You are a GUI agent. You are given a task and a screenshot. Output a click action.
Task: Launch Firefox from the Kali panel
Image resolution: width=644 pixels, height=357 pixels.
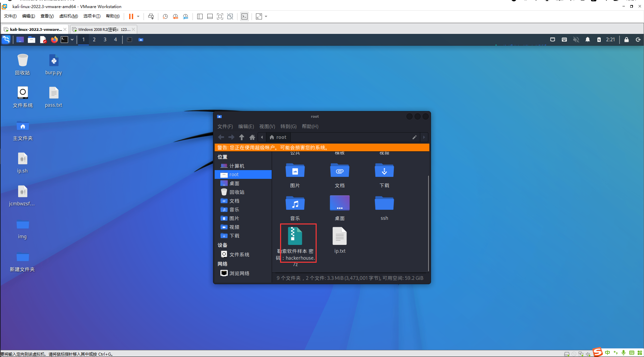point(54,40)
